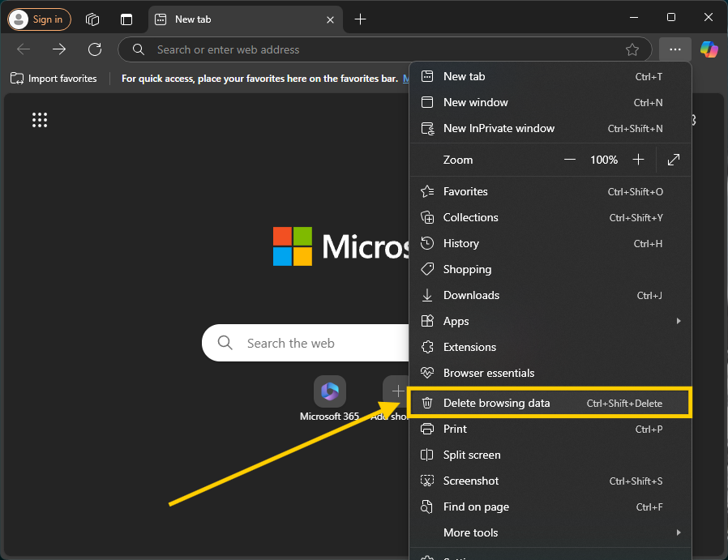
Task: Open History from the menu
Action: pos(460,243)
